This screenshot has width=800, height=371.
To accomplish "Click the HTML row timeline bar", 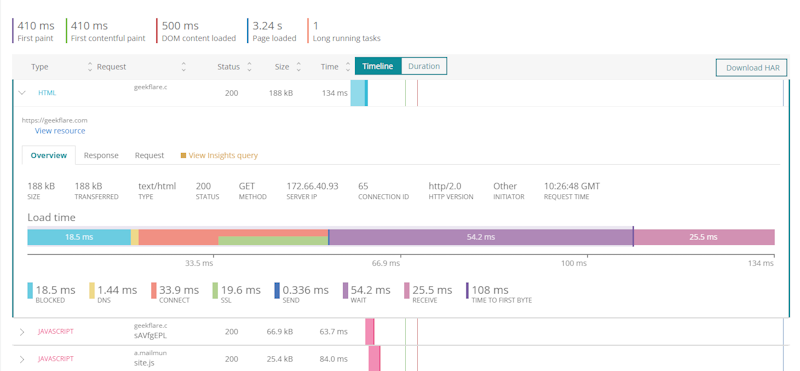I will tap(359, 93).
